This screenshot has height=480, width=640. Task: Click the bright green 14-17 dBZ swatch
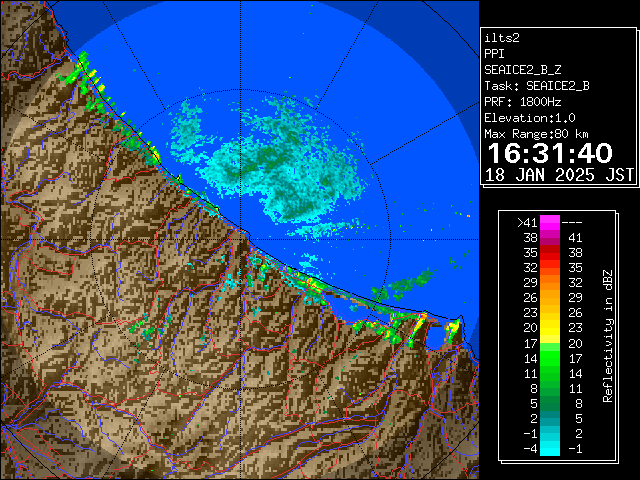tap(550, 358)
